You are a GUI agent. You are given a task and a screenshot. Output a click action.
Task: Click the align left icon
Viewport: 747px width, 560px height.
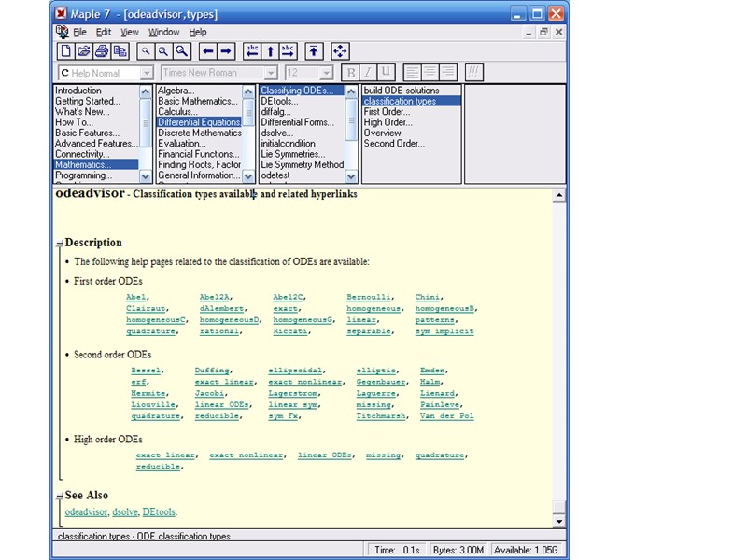[412, 73]
